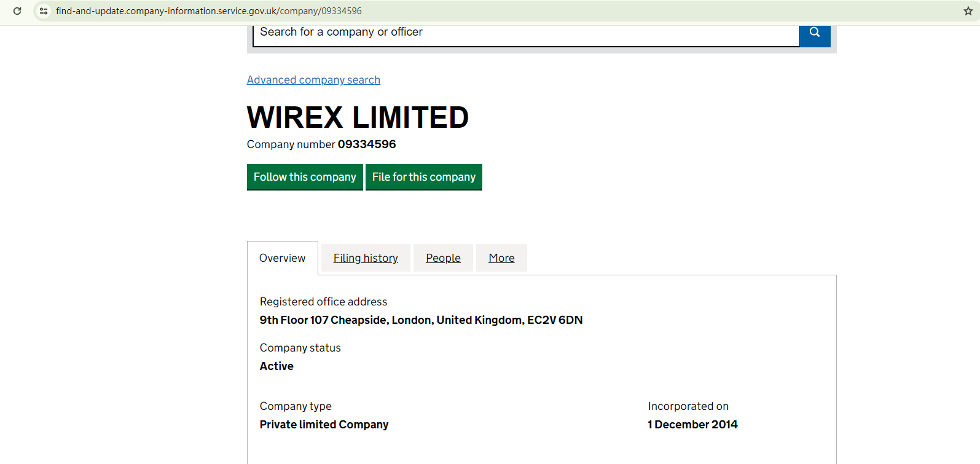Open the People tab

(443, 258)
